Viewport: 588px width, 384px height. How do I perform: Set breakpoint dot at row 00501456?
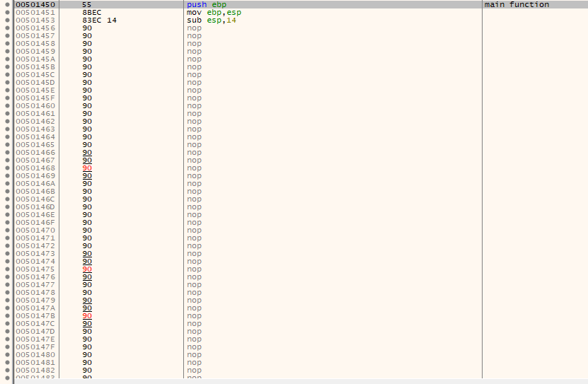point(7,28)
